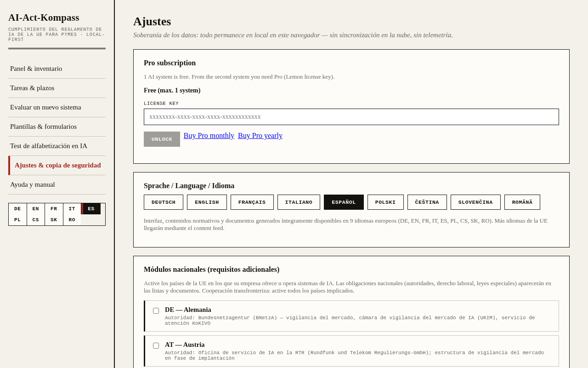588x368 pixels.
Task: Follow the Buy Pro yearly link
Action: coord(260,136)
